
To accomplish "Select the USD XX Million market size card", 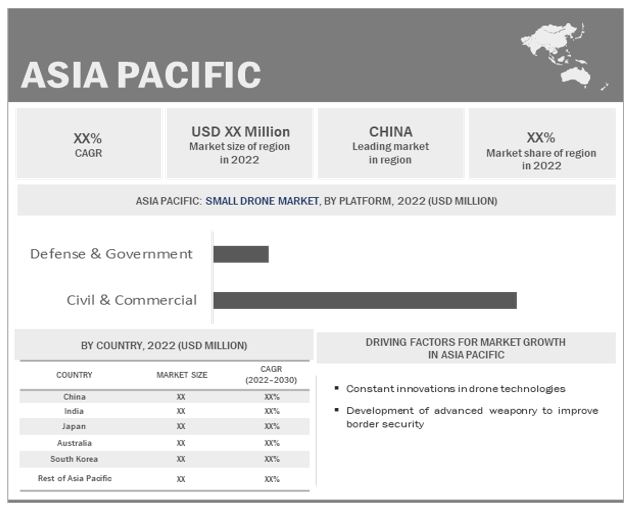I will point(240,144).
